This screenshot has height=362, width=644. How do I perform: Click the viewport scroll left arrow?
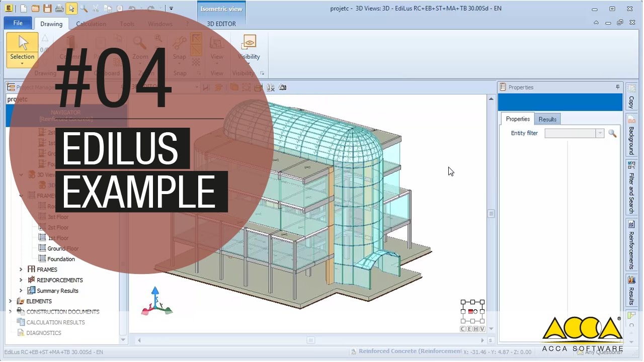[139, 340]
